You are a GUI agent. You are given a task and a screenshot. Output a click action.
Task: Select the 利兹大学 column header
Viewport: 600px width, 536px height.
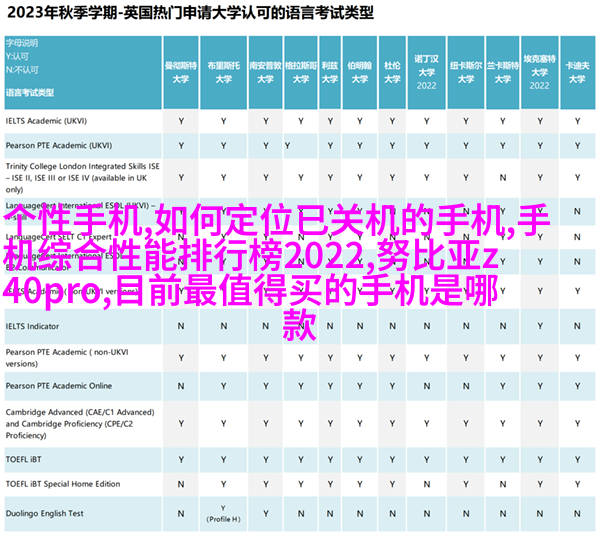pyautogui.click(x=330, y=73)
